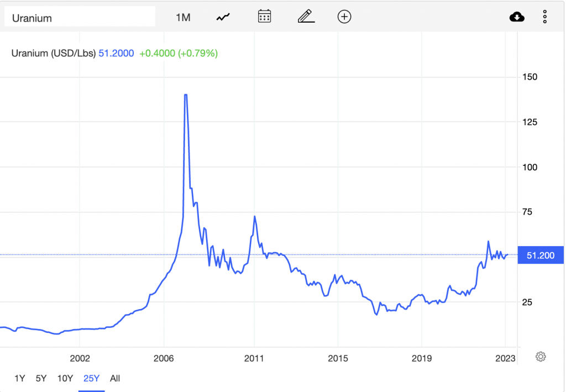Viewport: 566px width, 392px height.
Task: Click the 125 y-axis label
Action: point(530,122)
